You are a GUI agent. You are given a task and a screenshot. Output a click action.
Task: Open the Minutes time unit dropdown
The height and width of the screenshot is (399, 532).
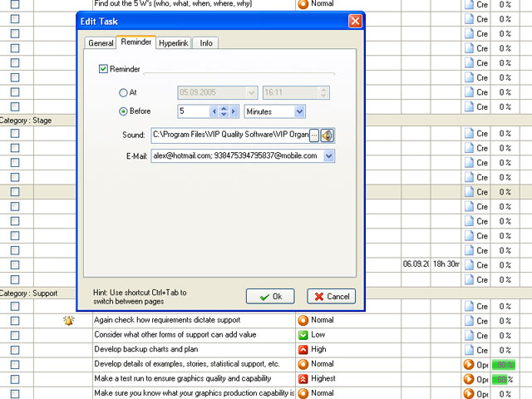point(299,111)
